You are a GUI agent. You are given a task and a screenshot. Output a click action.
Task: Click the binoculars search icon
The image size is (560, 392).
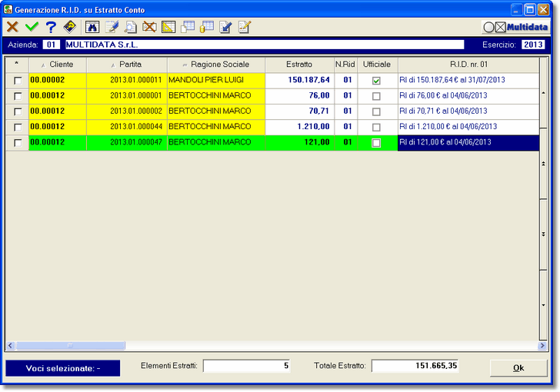pos(92,27)
